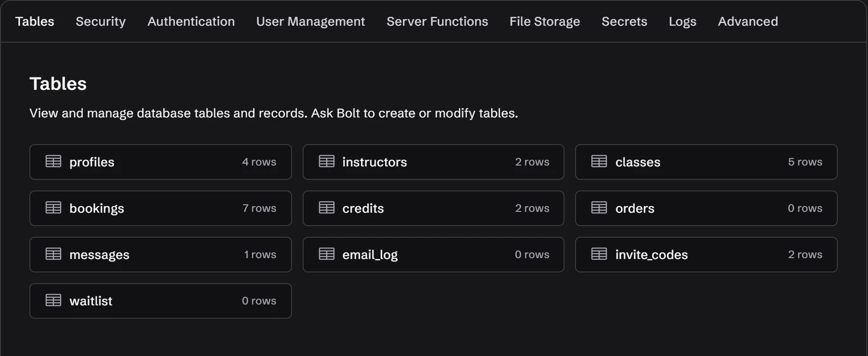The height and width of the screenshot is (356, 868).
Task: Click '2 rows' on the invite_codes card
Action: (805, 254)
